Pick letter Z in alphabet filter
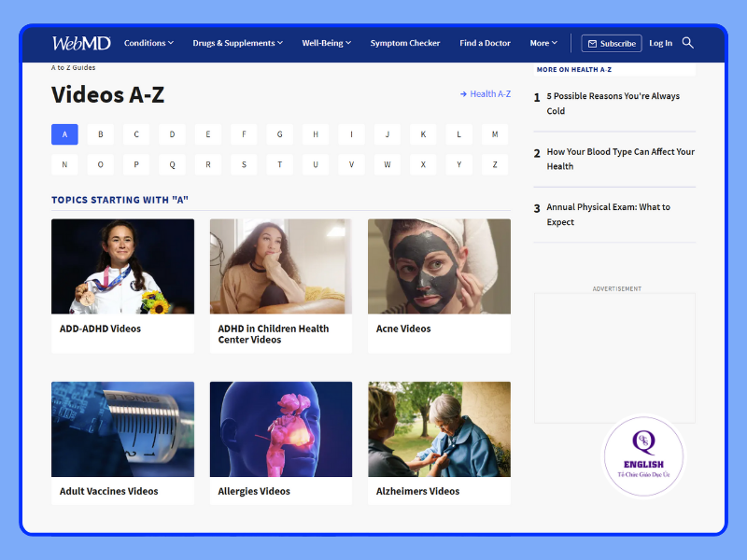 (495, 165)
